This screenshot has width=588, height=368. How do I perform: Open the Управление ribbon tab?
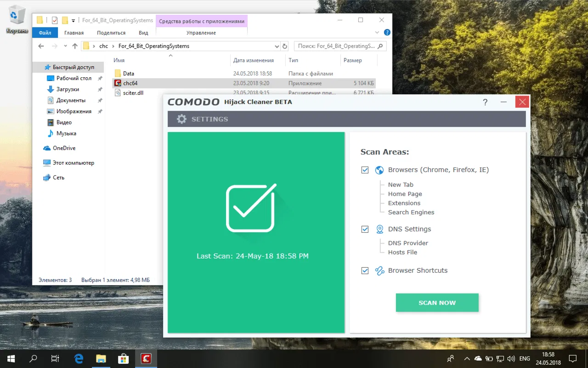(201, 33)
